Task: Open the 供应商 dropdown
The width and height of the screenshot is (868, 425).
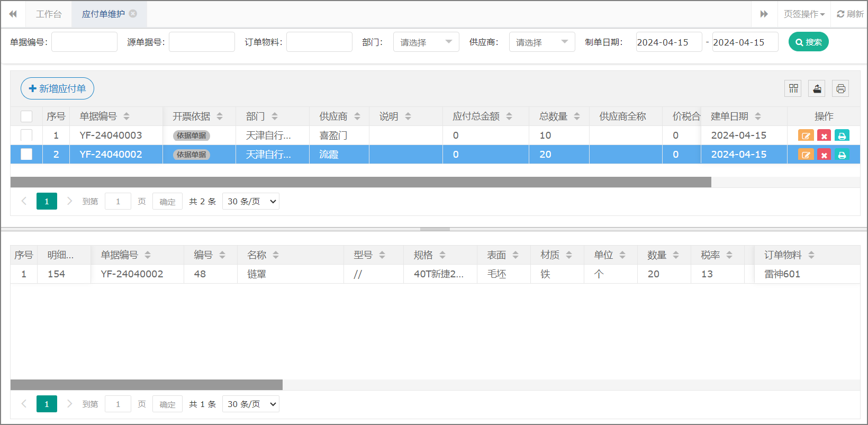Action: [541, 42]
